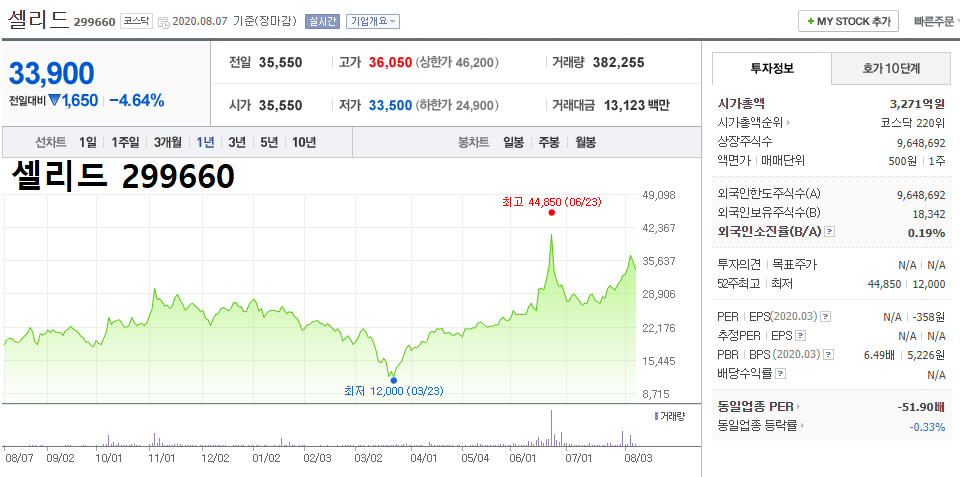960x477 pixels.
Task: Select the 주봉 candle chart
Action: (549, 143)
